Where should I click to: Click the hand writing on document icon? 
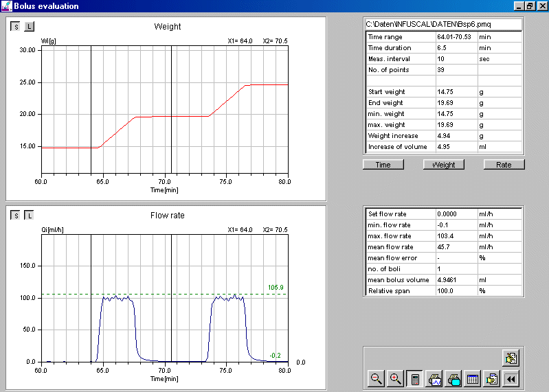[x=511, y=358]
